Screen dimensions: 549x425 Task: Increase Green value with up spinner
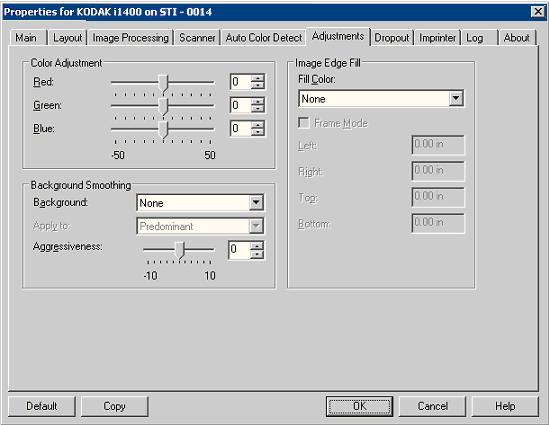tap(258, 102)
